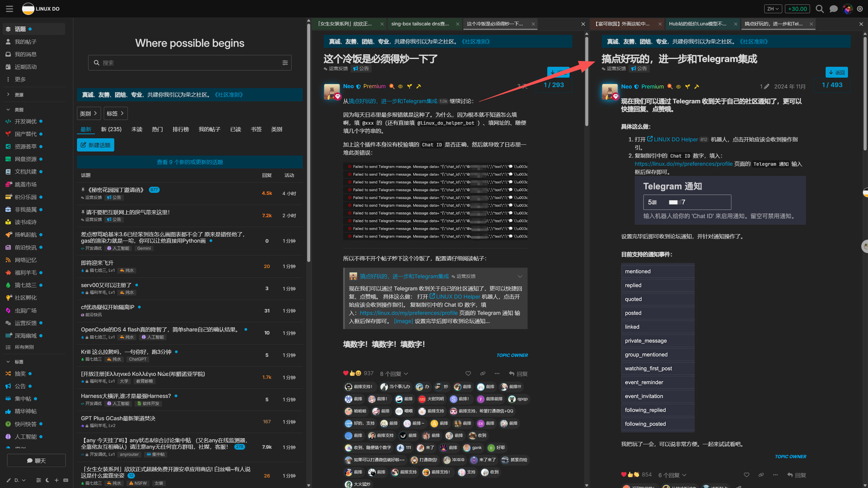Click the paintbrush theme icon in sidebar footer

9,480
